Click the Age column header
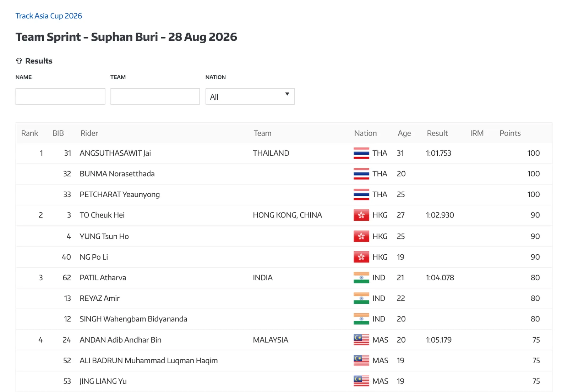 (404, 133)
